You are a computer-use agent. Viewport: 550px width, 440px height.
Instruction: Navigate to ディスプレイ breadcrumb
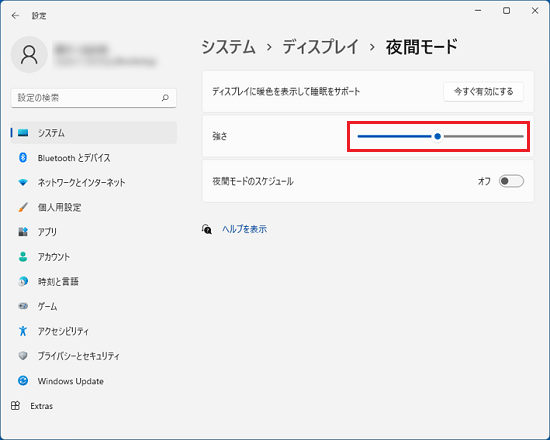click(x=321, y=47)
